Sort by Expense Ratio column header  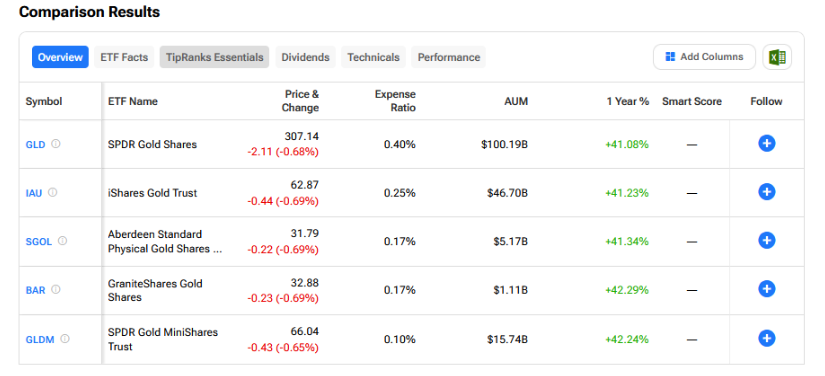tap(395, 101)
